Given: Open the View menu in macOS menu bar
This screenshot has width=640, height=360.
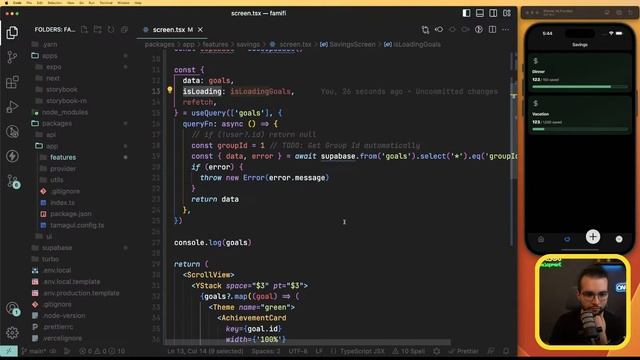Looking at the screenshot, I should tap(70, 2).
